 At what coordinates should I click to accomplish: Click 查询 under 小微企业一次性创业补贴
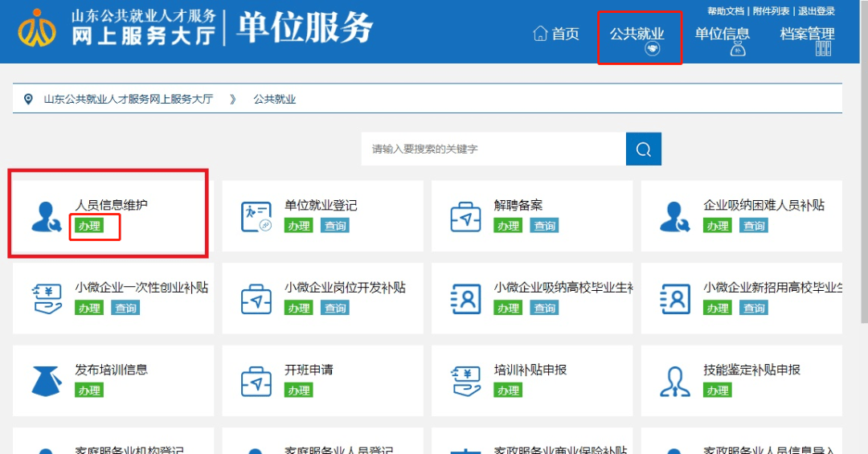(x=125, y=308)
